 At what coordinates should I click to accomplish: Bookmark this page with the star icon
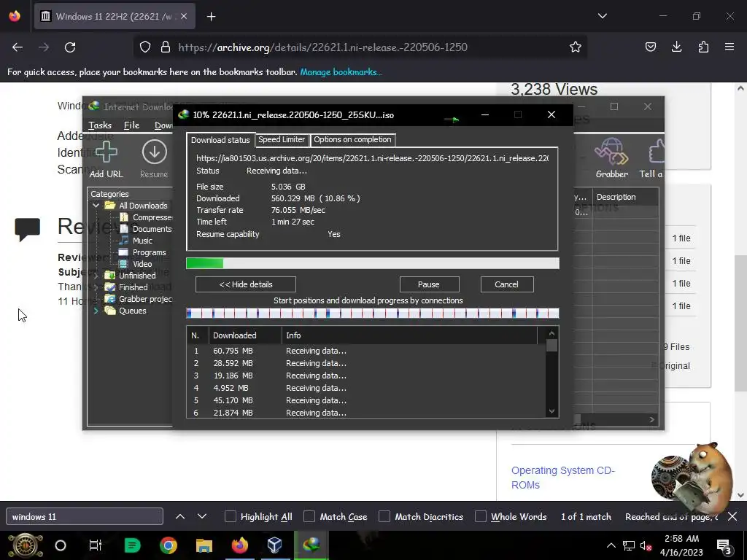pyautogui.click(x=576, y=47)
